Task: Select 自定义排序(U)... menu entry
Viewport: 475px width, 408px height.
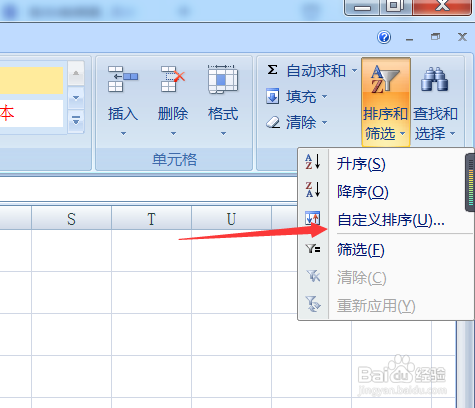Action: 391,220
